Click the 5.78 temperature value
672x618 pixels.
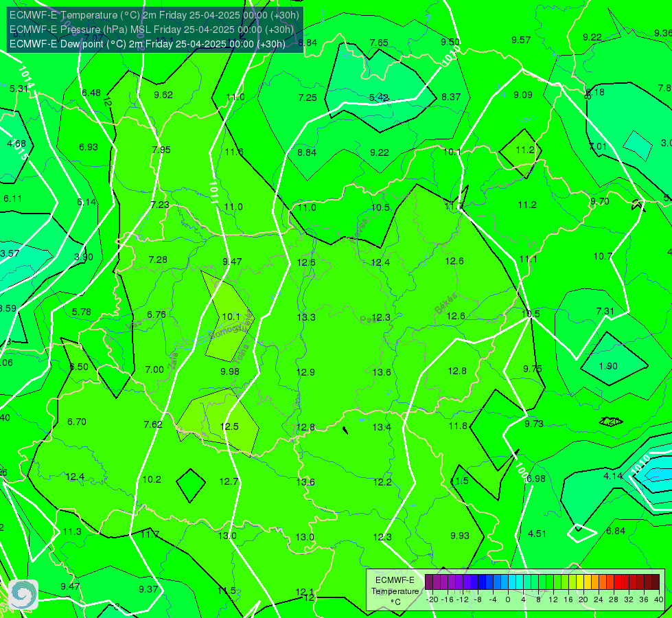pyautogui.click(x=82, y=312)
